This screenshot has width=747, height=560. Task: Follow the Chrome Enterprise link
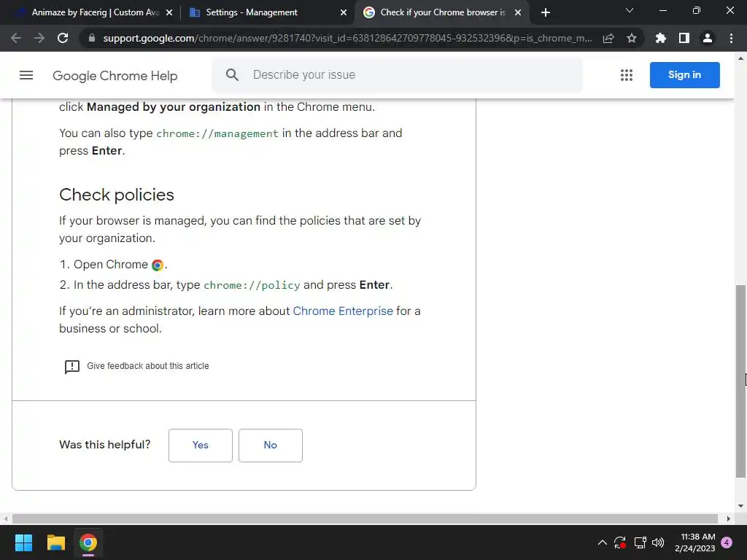tap(343, 311)
